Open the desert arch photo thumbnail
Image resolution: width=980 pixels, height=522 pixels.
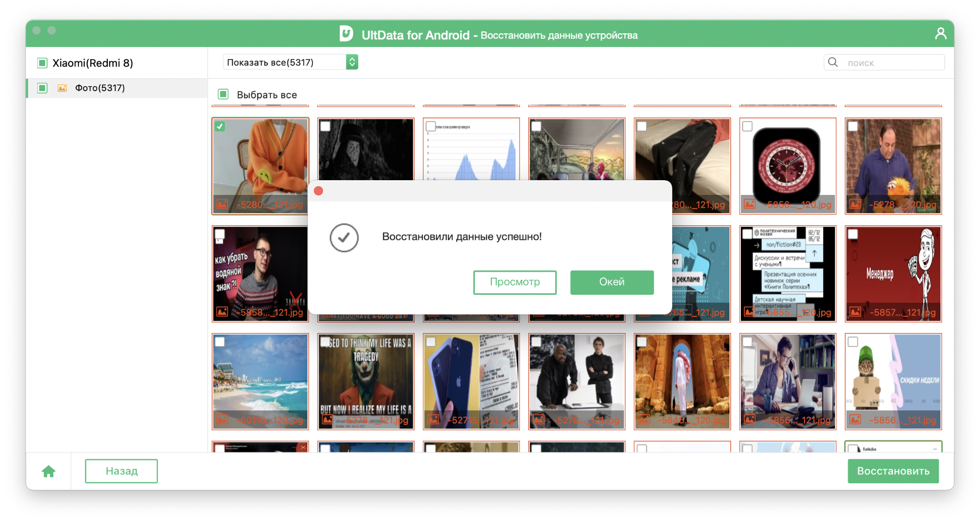682,381
